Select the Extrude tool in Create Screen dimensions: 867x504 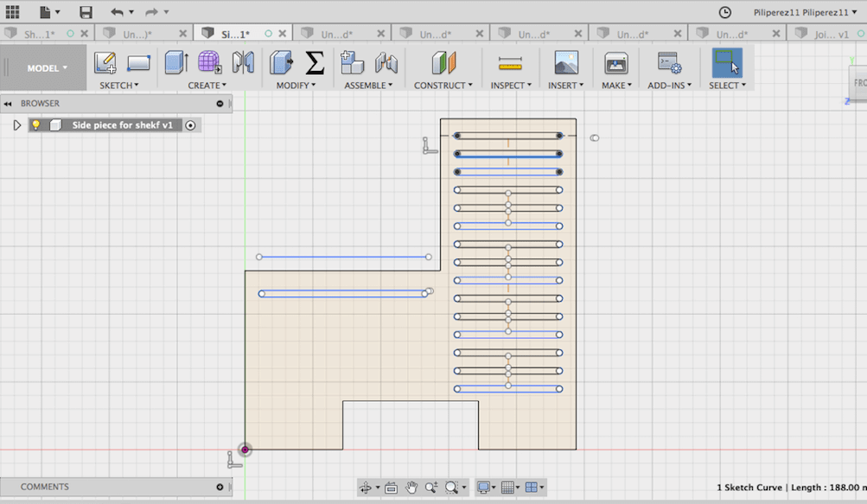pyautogui.click(x=176, y=63)
